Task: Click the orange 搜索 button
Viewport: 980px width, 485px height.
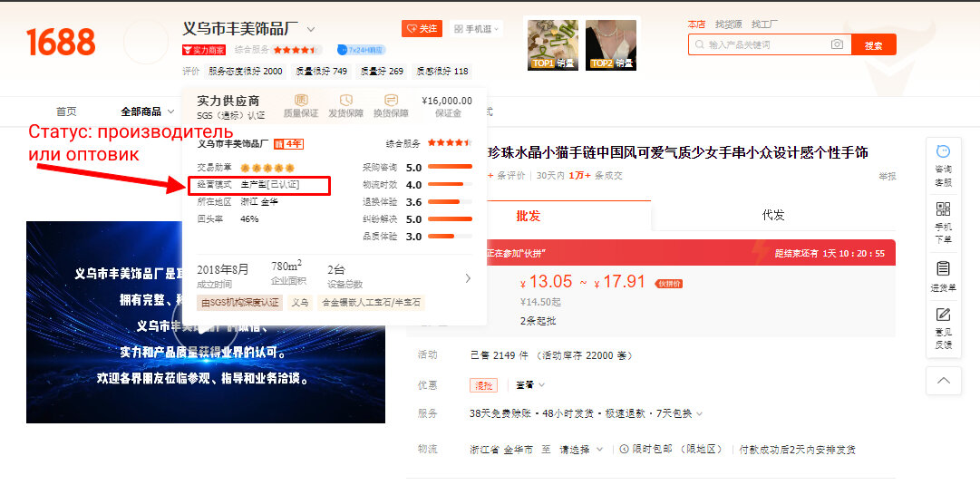Action: pyautogui.click(x=874, y=45)
